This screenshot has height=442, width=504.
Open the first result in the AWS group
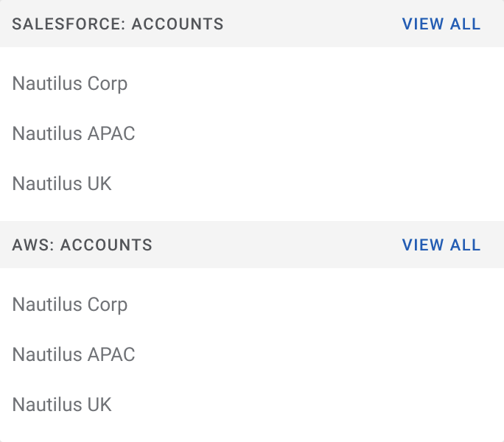[x=70, y=305]
